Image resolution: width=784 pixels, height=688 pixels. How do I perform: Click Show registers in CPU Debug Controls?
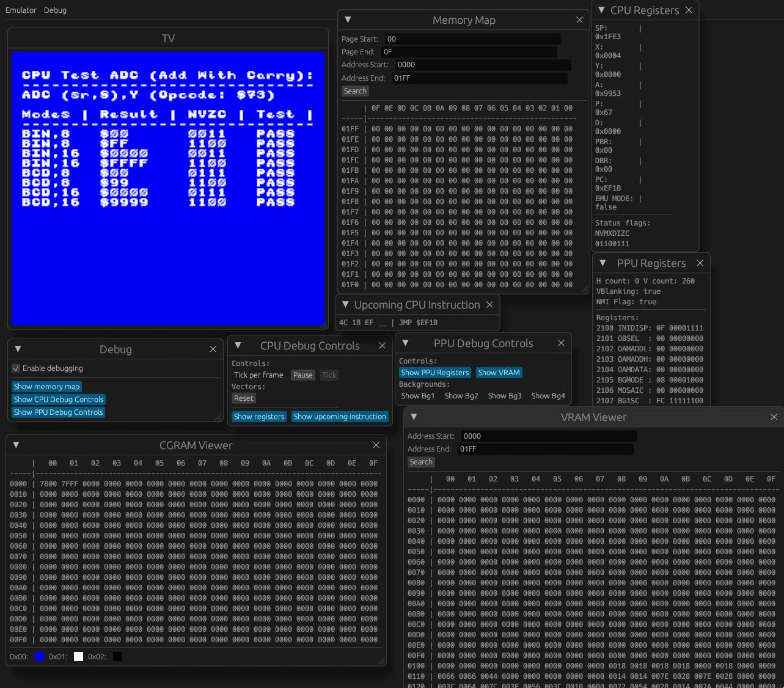point(258,416)
